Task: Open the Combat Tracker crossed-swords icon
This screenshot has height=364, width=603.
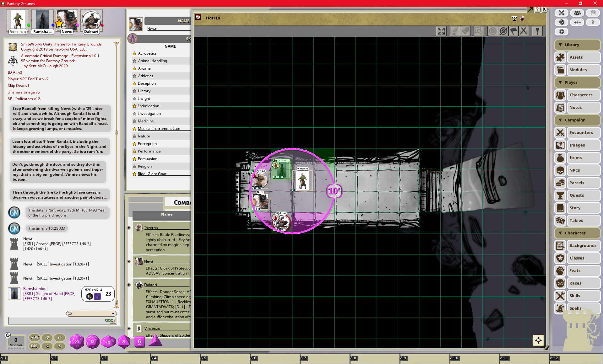Action: click(x=562, y=13)
